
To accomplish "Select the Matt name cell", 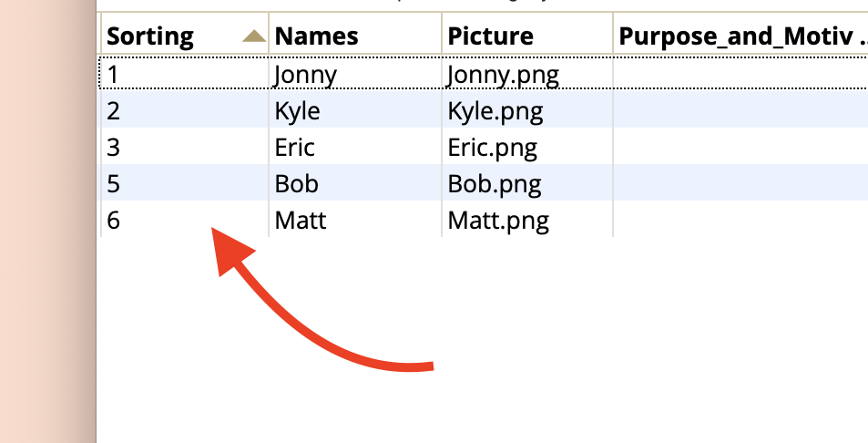I will pos(355,220).
